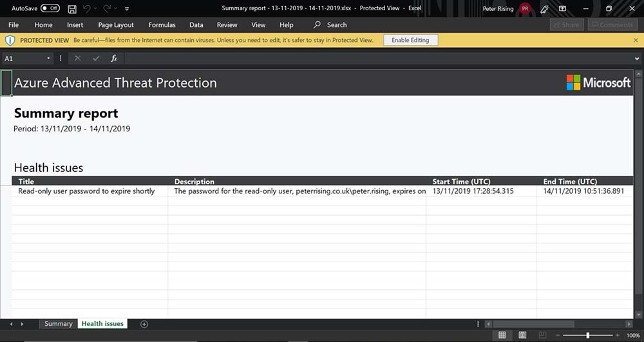Click the Microsoft logo in report header
The image size is (644, 342).
coord(598,82)
